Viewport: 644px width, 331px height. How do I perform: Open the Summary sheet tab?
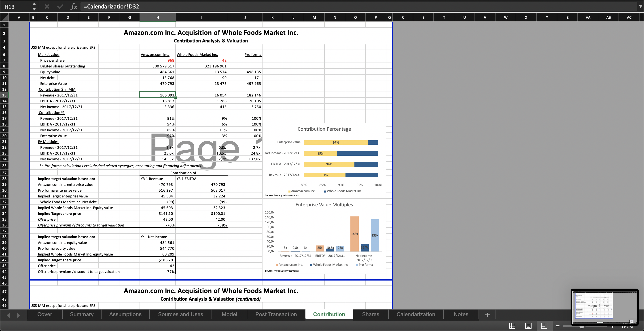click(x=82, y=314)
